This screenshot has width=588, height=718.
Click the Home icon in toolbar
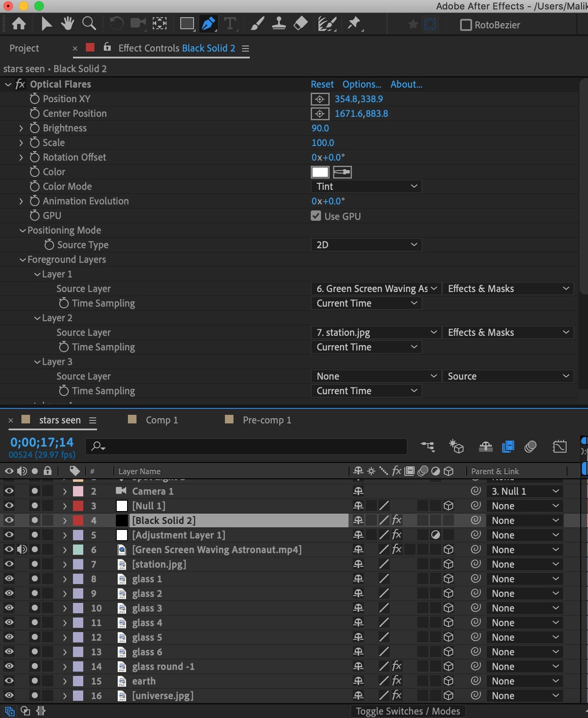[x=18, y=24]
